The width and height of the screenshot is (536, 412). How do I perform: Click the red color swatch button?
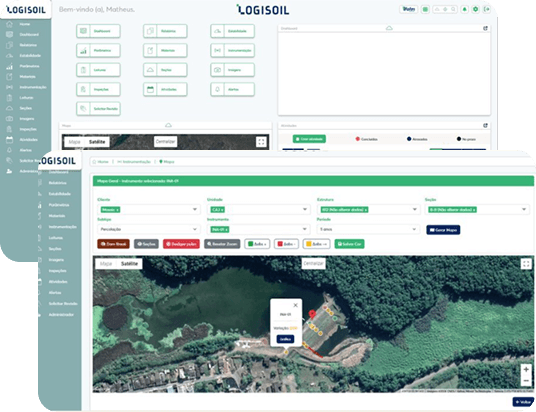tap(286, 244)
